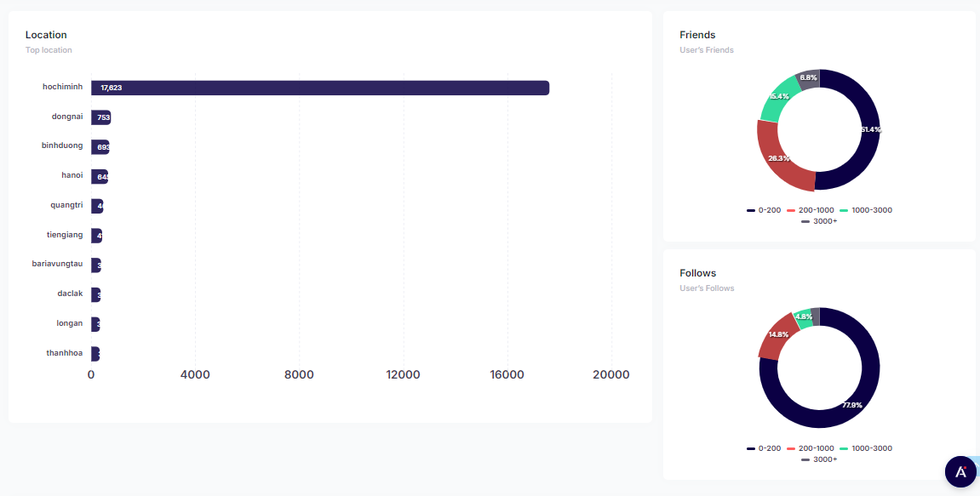
Task: Toggle 0-200 legend in Follows chart
Action: [x=764, y=448]
